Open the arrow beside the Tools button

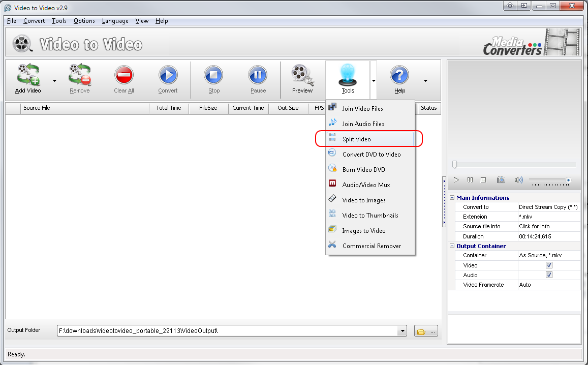point(374,81)
